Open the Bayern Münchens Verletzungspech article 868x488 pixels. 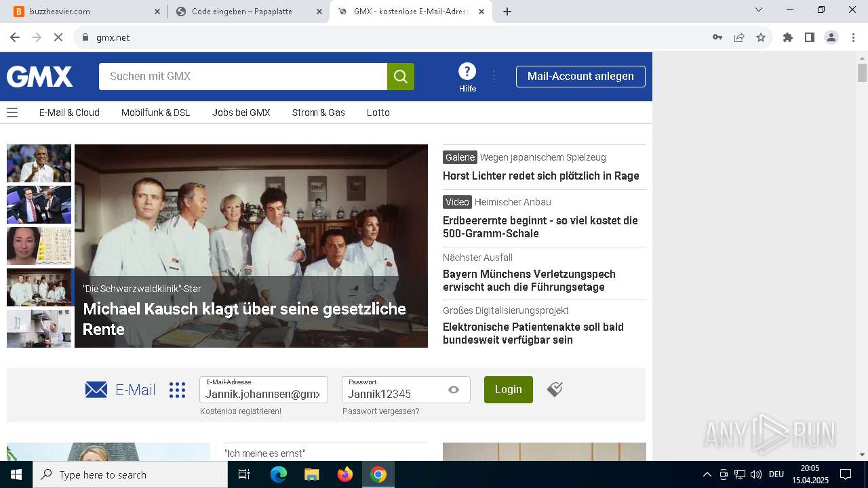pyautogui.click(x=529, y=281)
